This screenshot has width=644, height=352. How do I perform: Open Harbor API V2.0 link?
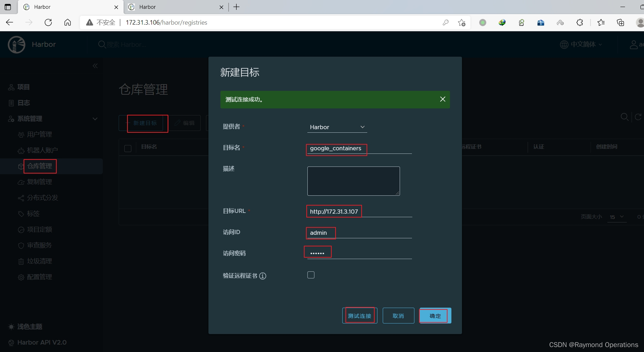click(x=37, y=342)
